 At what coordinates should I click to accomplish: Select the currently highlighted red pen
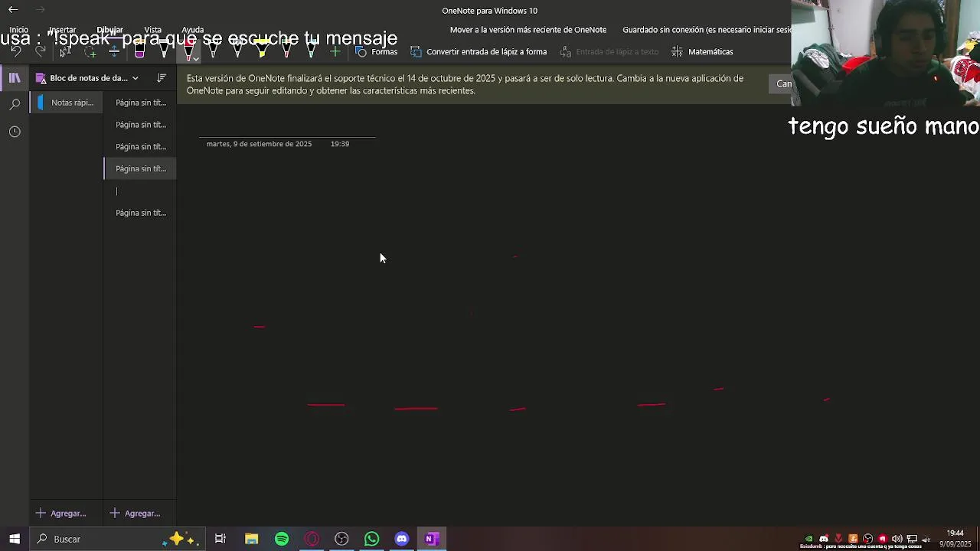click(188, 51)
